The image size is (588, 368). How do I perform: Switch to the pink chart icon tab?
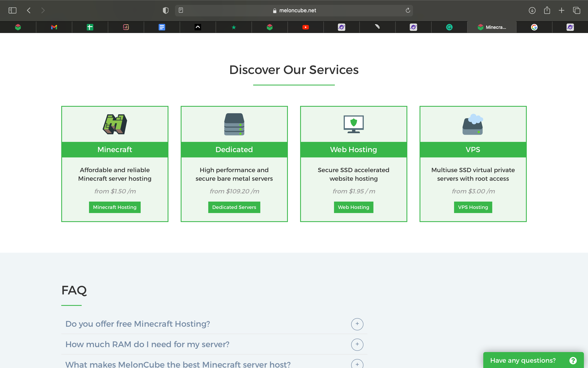click(126, 27)
